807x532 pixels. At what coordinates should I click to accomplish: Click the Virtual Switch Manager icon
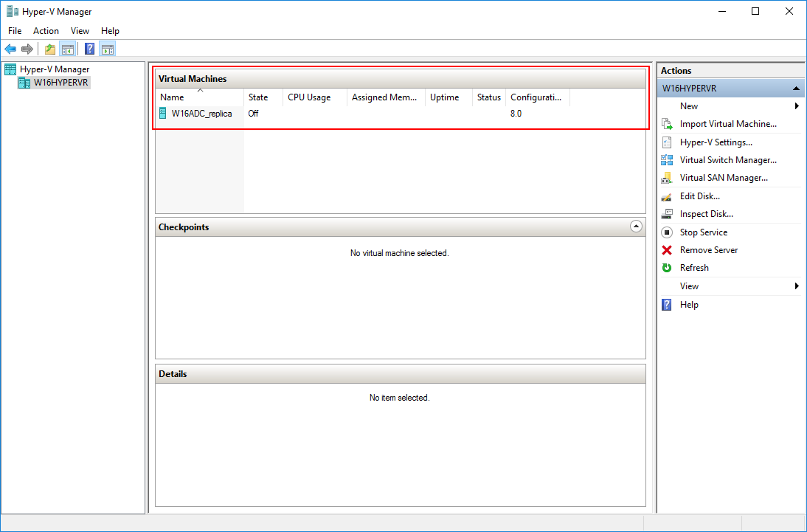pos(667,160)
